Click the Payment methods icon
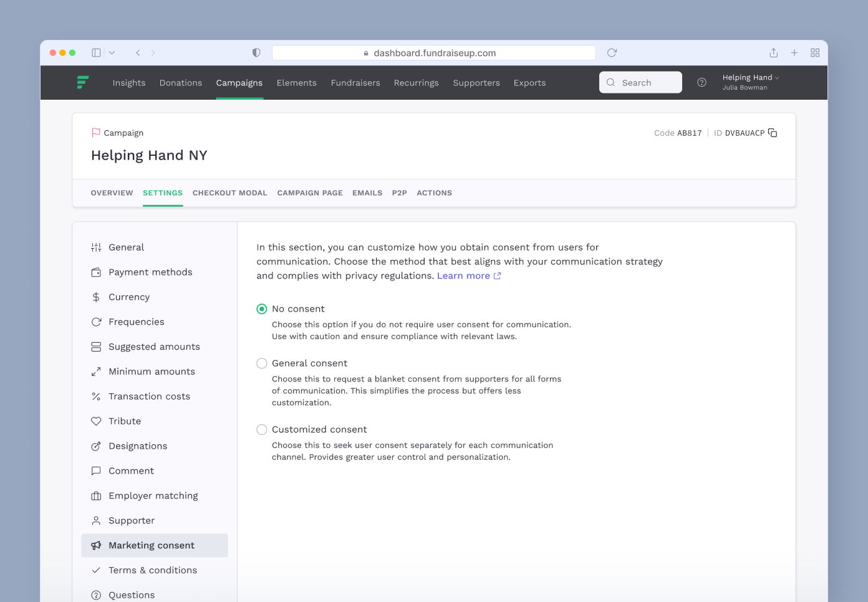The width and height of the screenshot is (868, 602). coord(96,272)
